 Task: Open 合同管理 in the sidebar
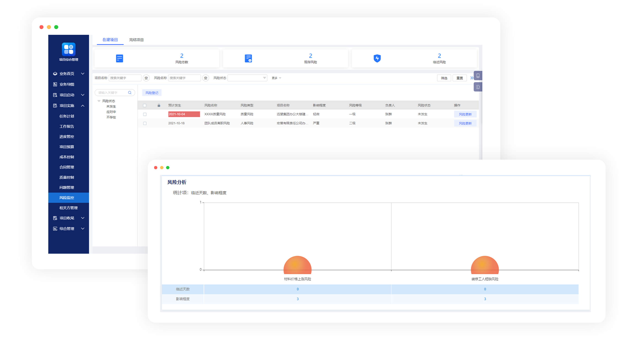(67, 167)
